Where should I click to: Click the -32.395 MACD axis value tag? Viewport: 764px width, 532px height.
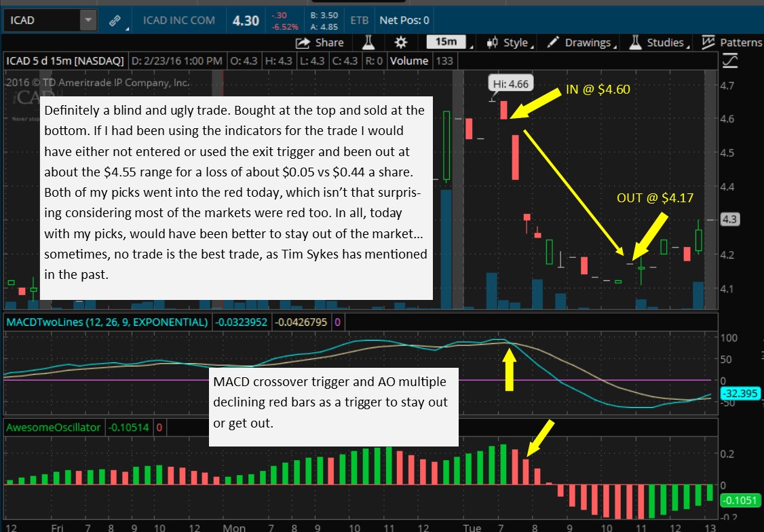click(740, 393)
